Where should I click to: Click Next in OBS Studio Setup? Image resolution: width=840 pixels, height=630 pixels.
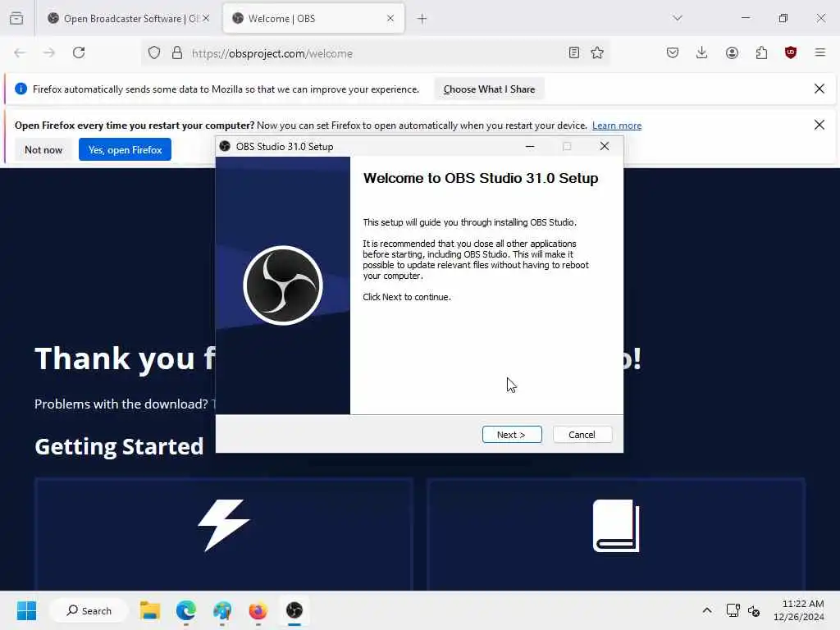[x=512, y=435]
